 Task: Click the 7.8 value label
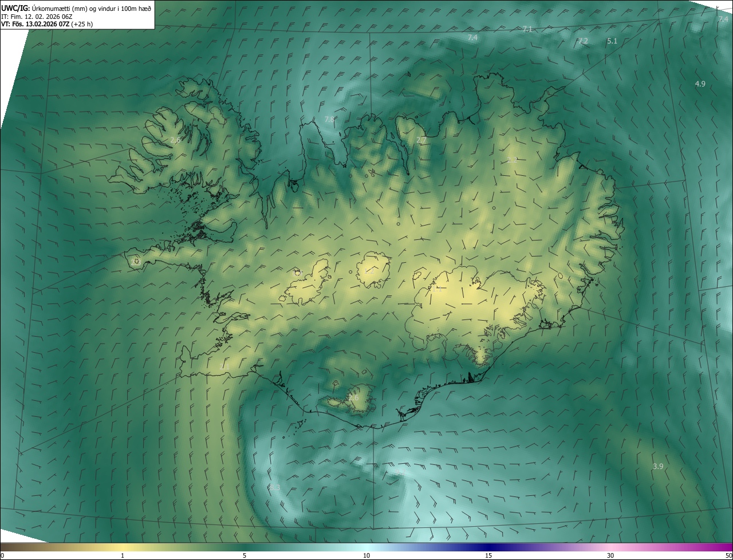pyautogui.click(x=329, y=119)
